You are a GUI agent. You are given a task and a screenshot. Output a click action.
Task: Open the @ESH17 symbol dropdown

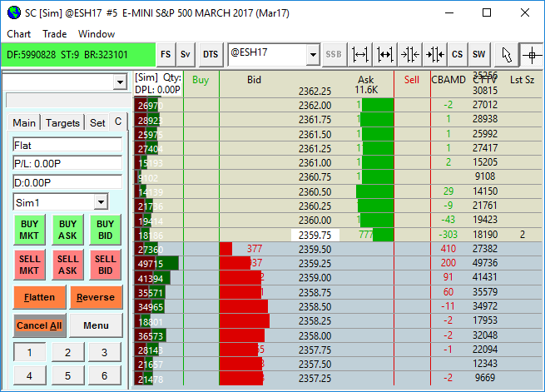pos(313,55)
